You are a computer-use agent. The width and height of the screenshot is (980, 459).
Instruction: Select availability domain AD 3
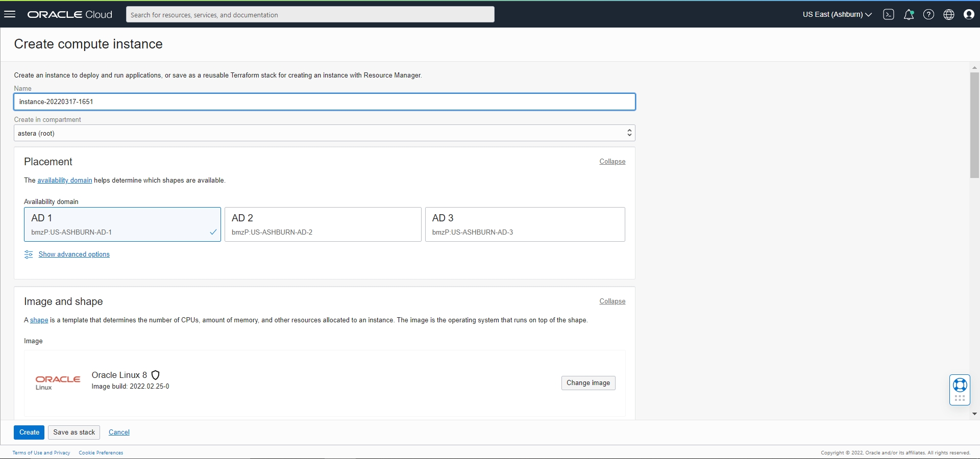[525, 224]
